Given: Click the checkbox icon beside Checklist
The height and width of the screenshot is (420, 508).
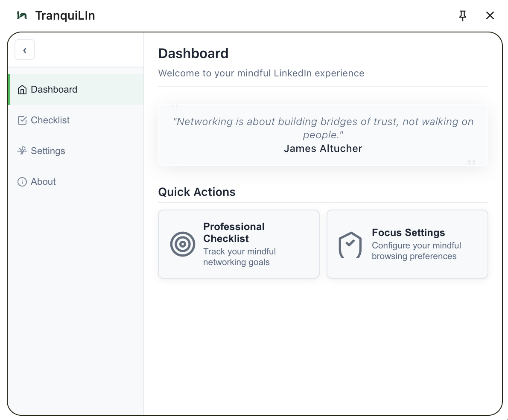Looking at the screenshot, I should [22, 120].
